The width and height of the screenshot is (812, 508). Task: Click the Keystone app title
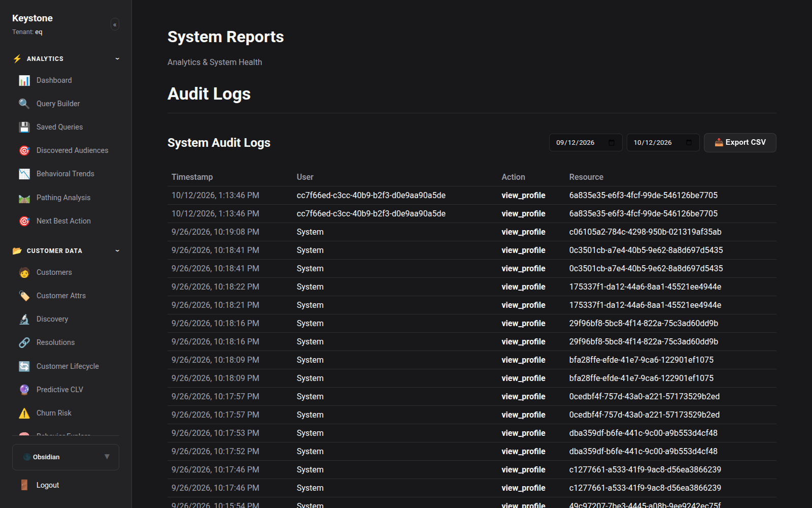click(x=32, y=18)
